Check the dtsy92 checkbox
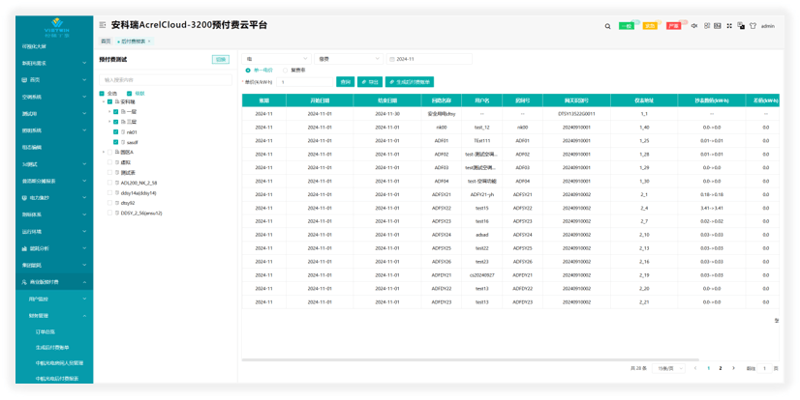This screenshot has width=800, height=400. pyautogui.click(x=110, y=203)
